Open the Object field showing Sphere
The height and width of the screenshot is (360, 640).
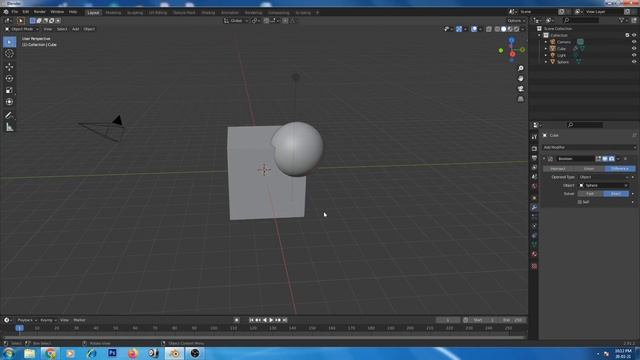coord(603,185)
